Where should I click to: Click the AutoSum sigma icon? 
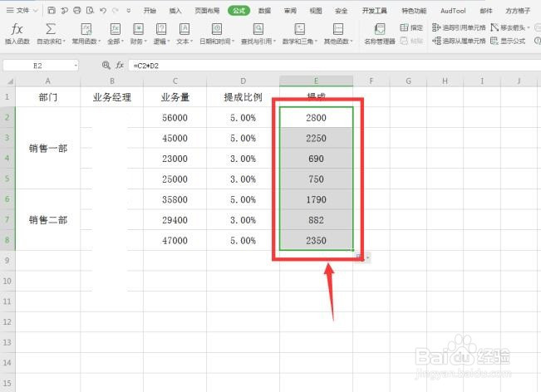(51, 29)
